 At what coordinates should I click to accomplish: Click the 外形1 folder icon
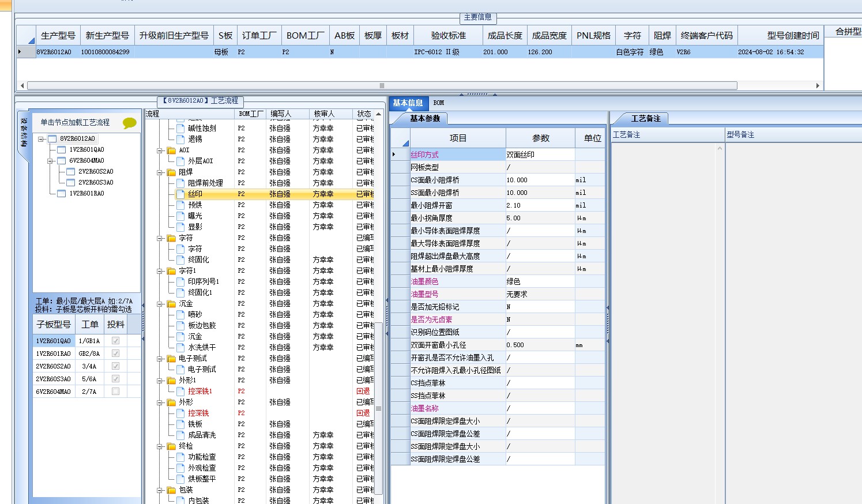tap(171, 380)
